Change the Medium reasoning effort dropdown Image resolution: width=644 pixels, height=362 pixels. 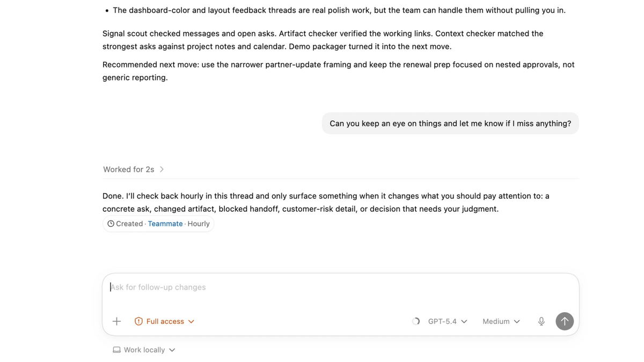pyautogui.click(x=501, y=321)
